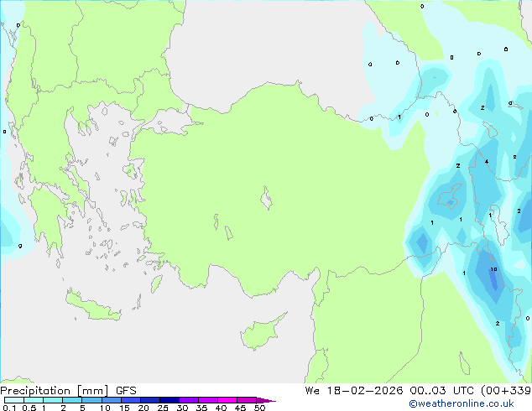The width and height of the screenshot is (532, 411).
Task: Click the weatheronline.co.uk credit link
Action: 462,403
